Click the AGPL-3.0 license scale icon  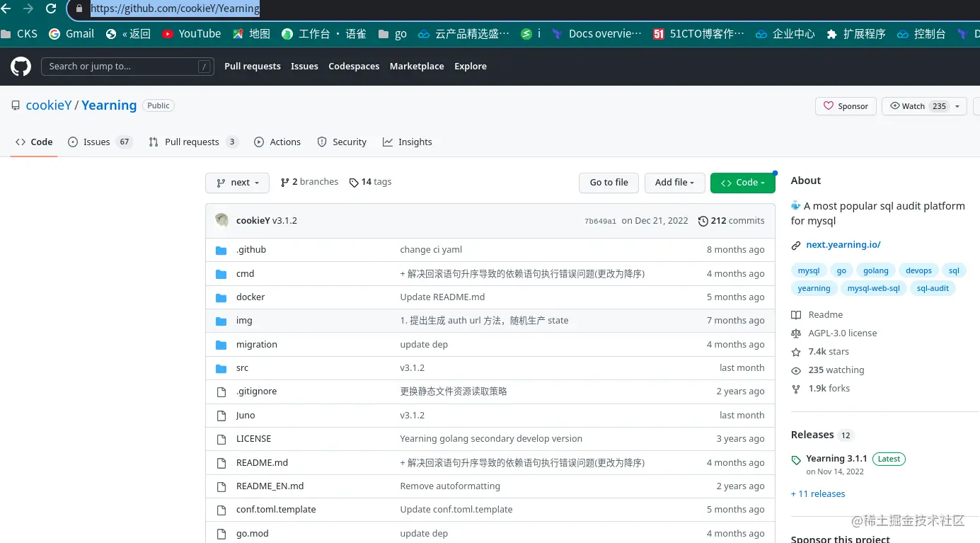point(796,333)
